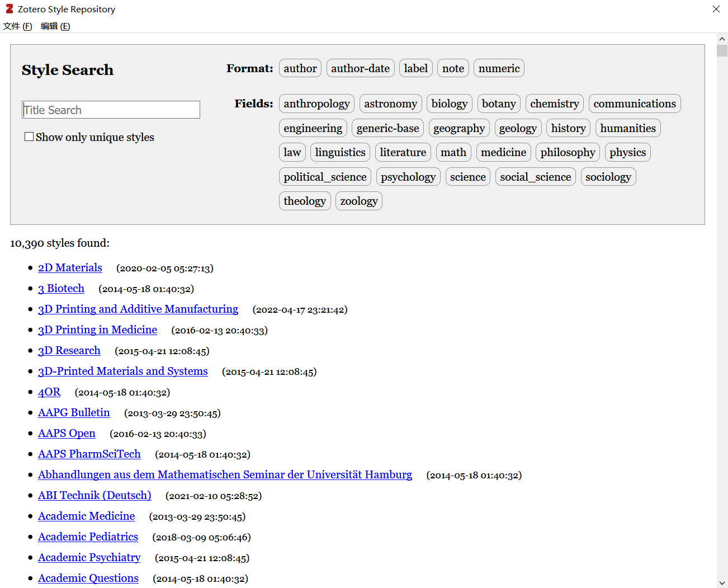The width and height of the screenshot is (728, 588).
Task: Open 3D-Printed Materials and Systems link
Action: (x=123, y=371)
